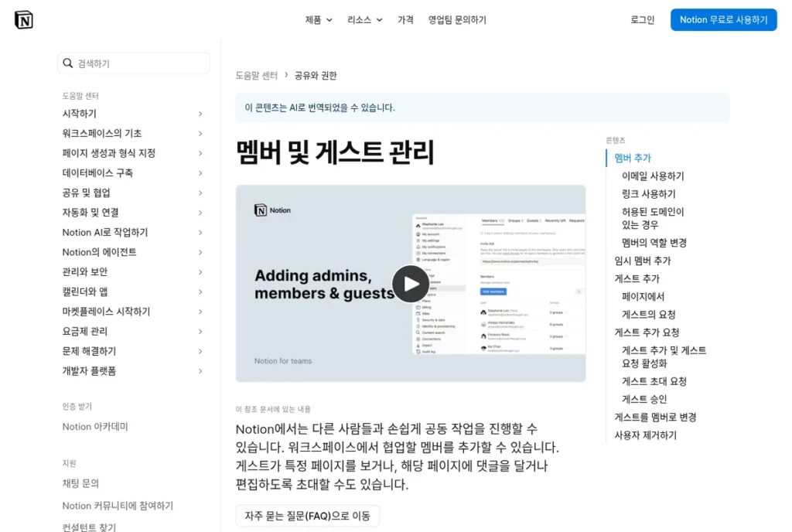Screen dimensions: 792x532
Task: Jump to 게스트 추가 in contents
Action: (x=637, y=278)
